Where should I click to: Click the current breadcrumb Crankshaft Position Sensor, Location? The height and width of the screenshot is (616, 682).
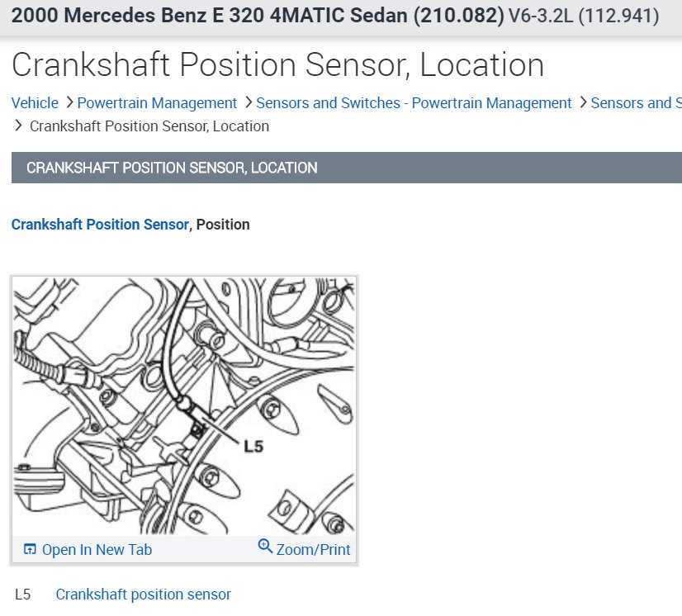[x=149, y=126]
